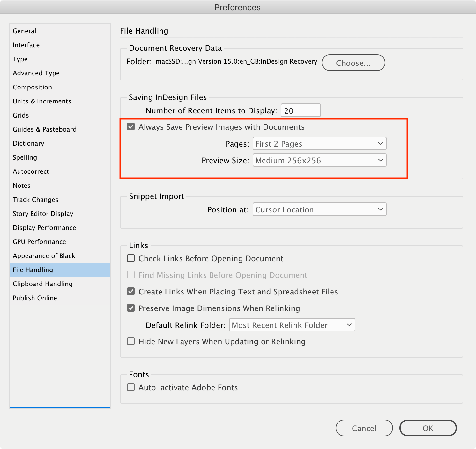
Task: Select General in the preferences sidebar
Action: [x=24, y=31]
